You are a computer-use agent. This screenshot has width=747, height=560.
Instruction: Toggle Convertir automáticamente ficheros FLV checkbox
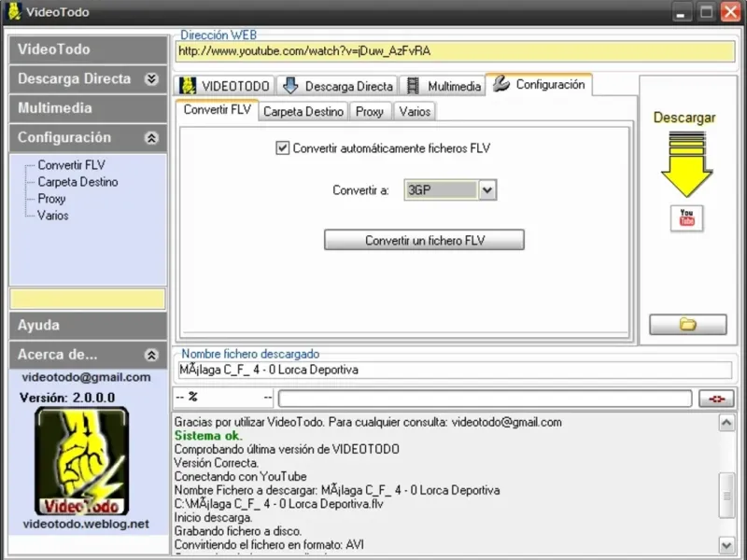tap(283, 148)
